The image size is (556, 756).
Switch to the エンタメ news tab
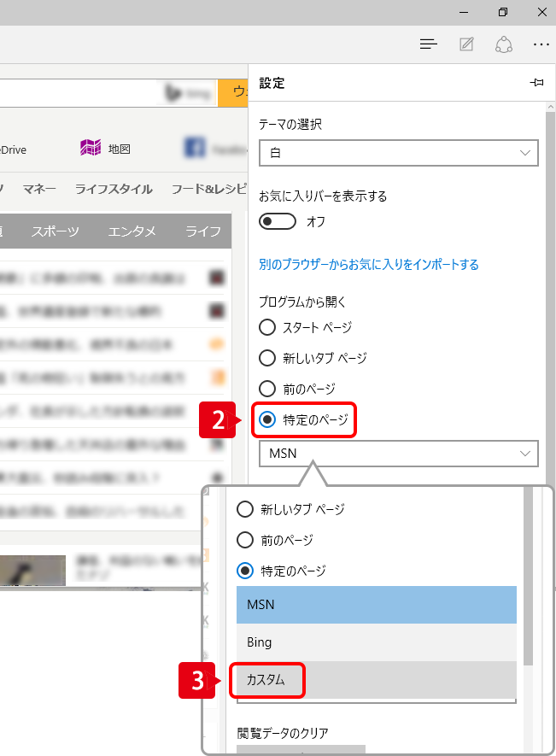click(x=132, y=231)
